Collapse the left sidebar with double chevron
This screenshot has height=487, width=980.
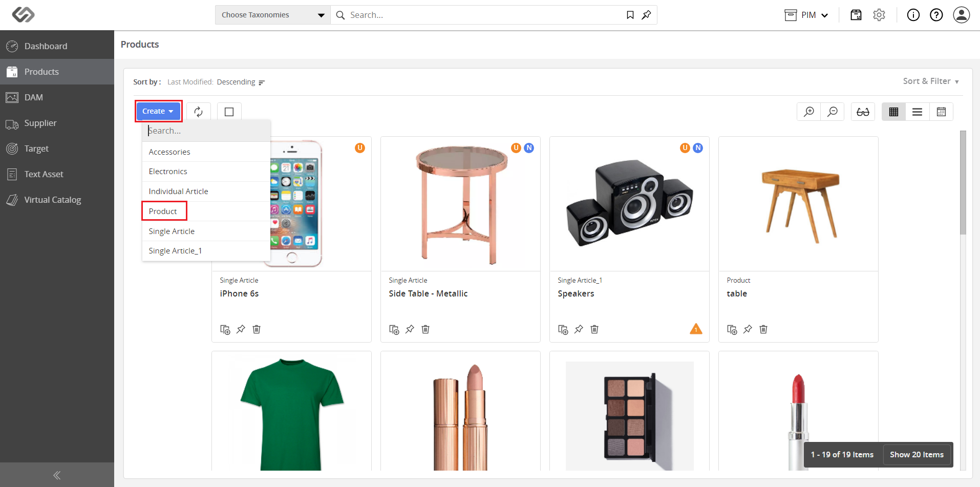click(x=57, y=475)
